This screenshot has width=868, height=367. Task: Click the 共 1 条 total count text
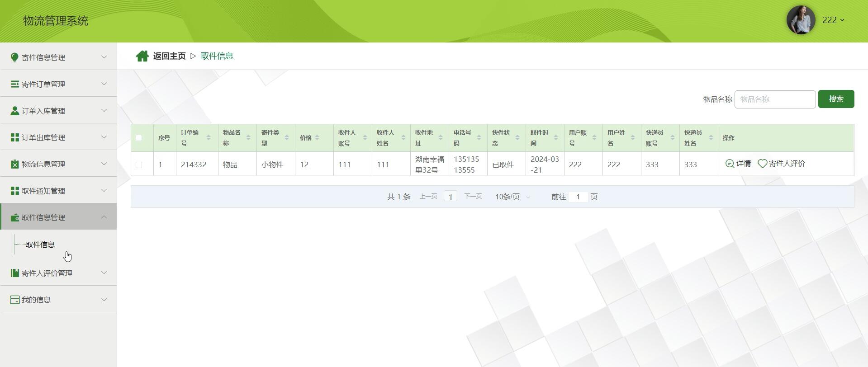[399, 197]
